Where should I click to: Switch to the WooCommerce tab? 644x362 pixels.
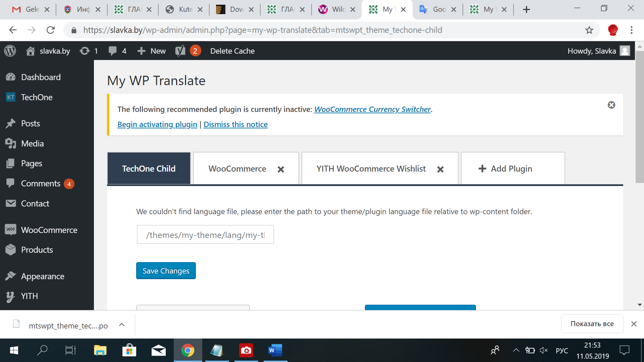click(237, 169)
